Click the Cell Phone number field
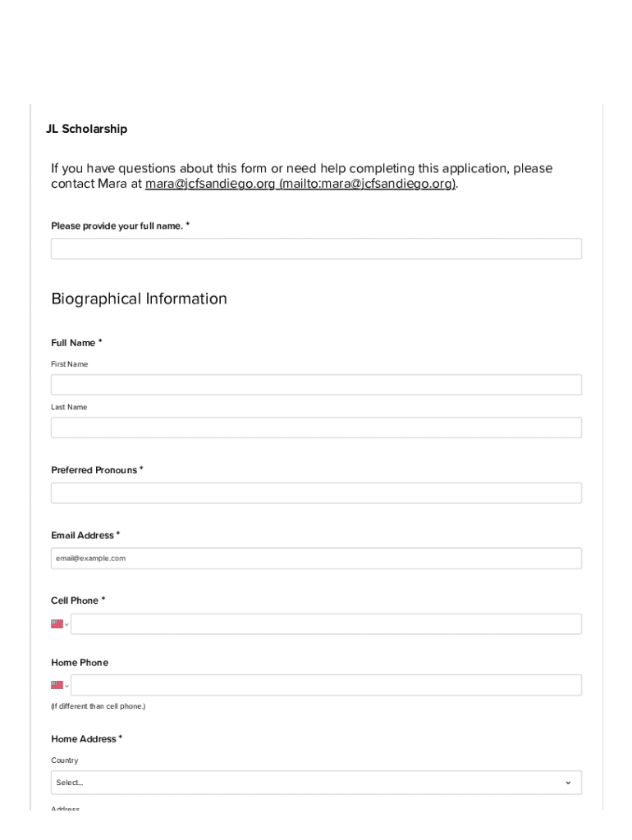 point(326,624)
